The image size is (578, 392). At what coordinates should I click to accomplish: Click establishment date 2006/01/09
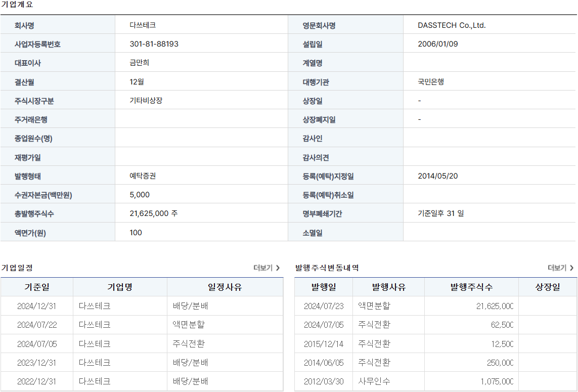coord(438,44)
